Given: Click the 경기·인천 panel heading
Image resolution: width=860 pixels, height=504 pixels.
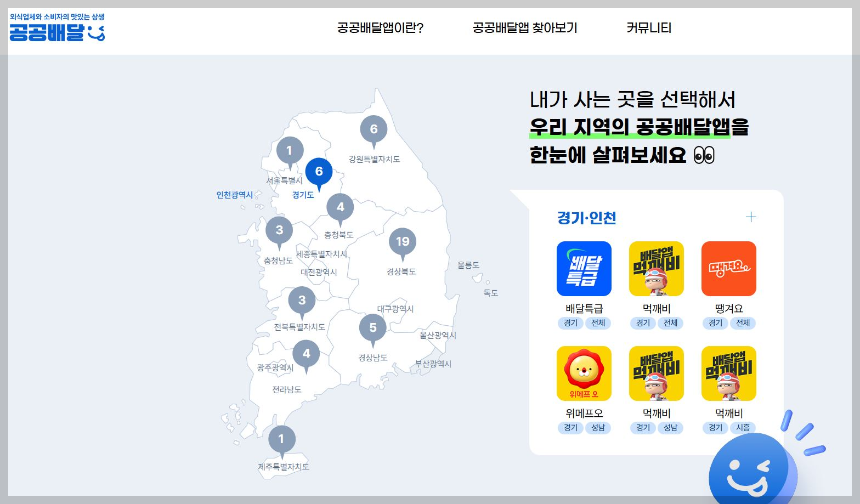Looking at the screenshot, I should (587, 218).
